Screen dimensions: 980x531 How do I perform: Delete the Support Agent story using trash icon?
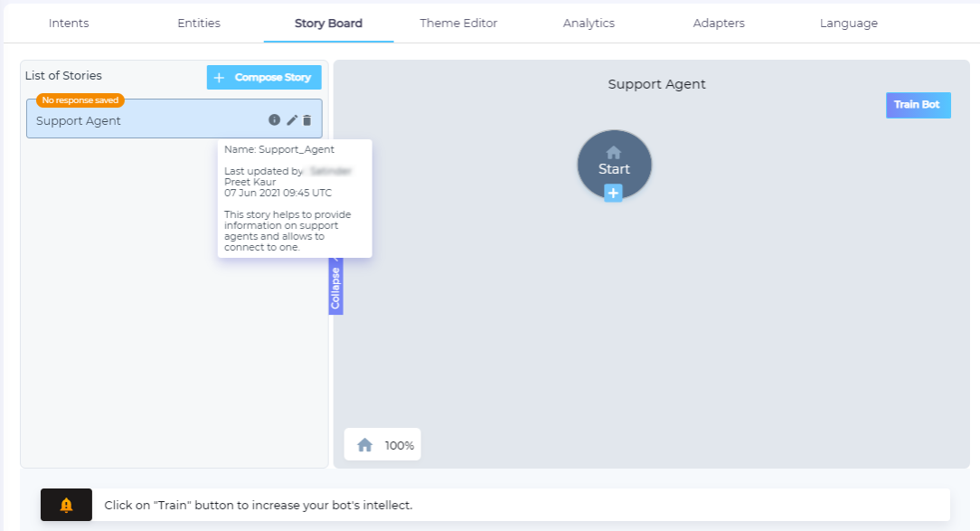tap(306, 120)
